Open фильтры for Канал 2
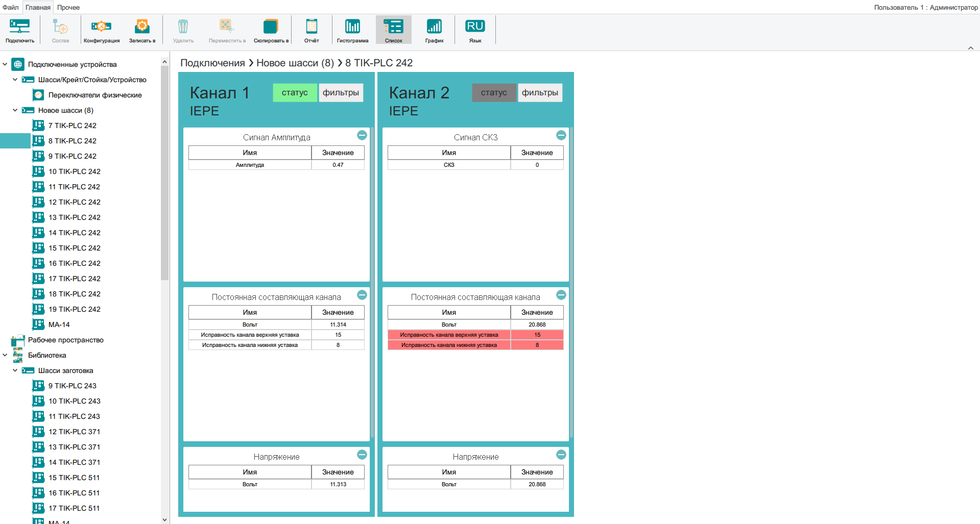This screenshot has height=524, width=980. pyautogui.click(x=540, y=92)
